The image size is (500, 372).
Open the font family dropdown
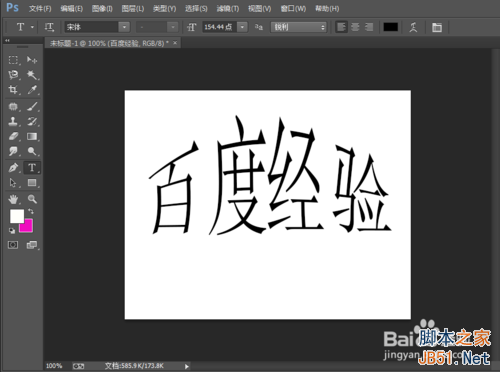[x=124, y=27]
